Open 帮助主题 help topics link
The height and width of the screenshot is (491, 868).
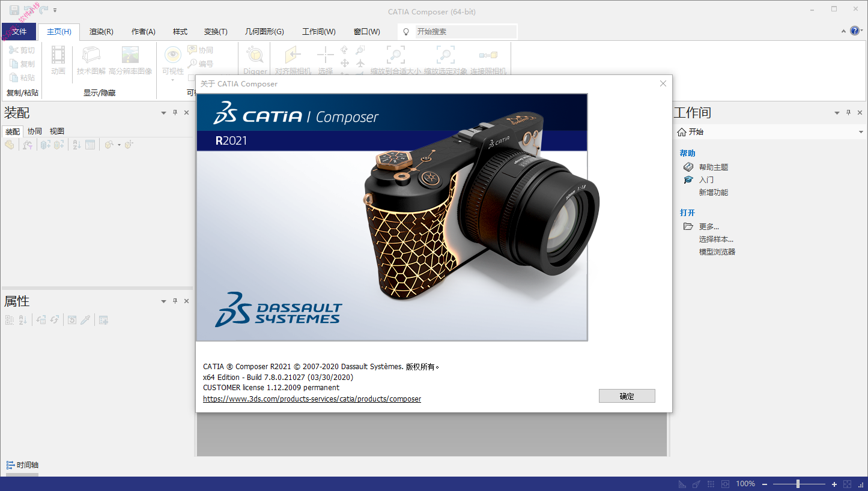coord(714,167)
